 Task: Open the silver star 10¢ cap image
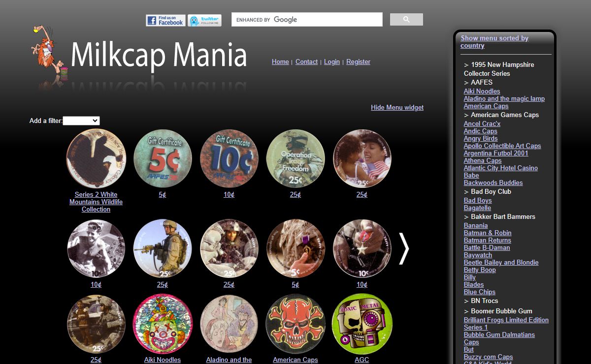(x=362, y=249)
